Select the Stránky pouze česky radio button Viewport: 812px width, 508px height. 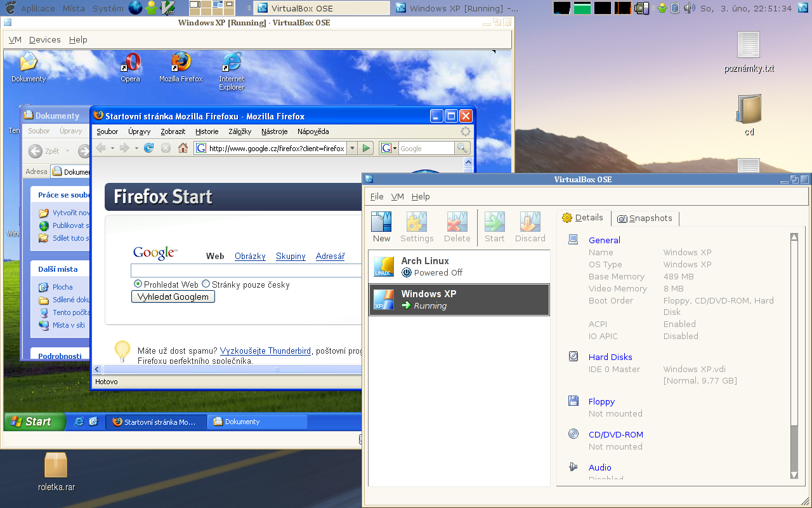(206, 284)
